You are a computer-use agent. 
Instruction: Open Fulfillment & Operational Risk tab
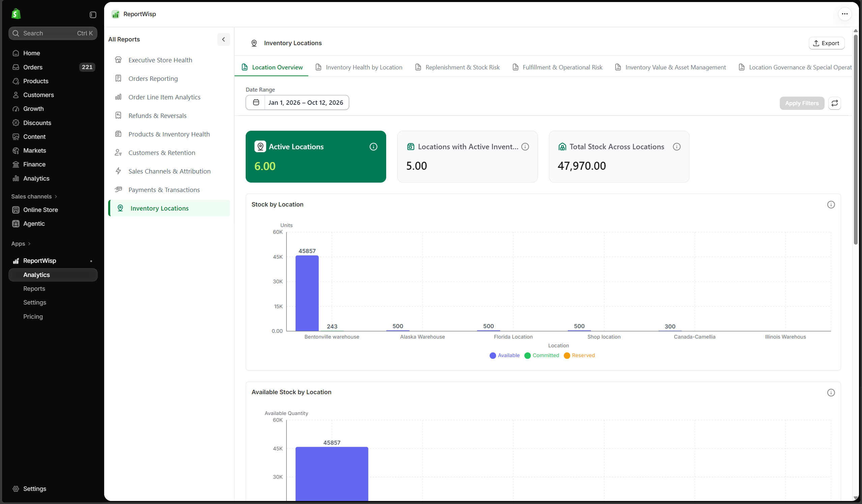click(x=558, y=67)
